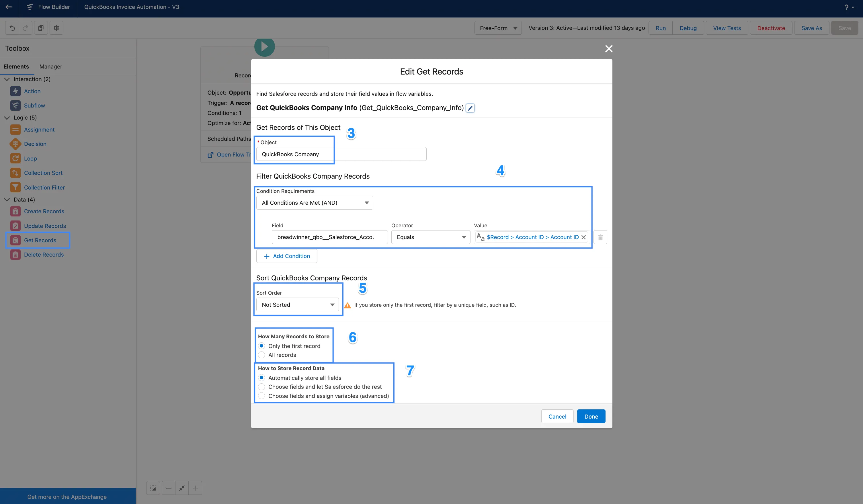Open the Equals operator dropdown
This screenshot has width=863, height=504.
click(431, 237)
